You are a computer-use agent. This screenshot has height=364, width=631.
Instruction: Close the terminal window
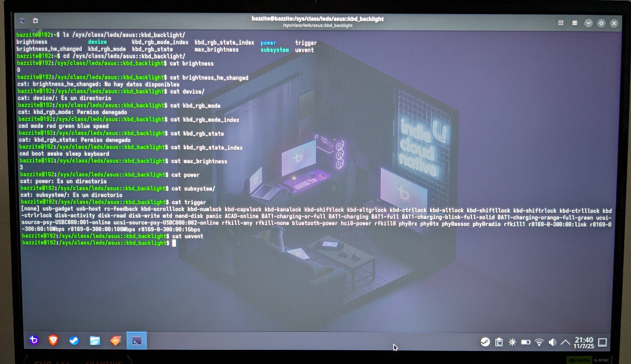[614, 23]
